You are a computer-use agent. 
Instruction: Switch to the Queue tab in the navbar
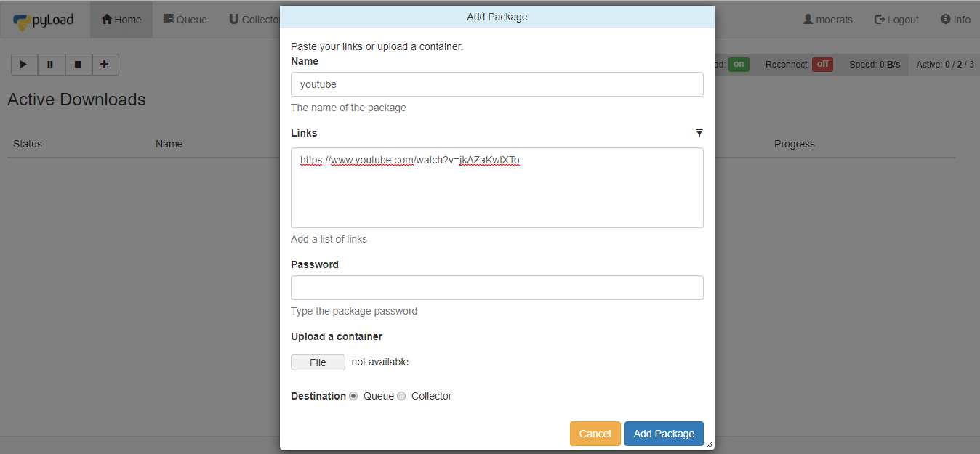[x=185, y=20]
